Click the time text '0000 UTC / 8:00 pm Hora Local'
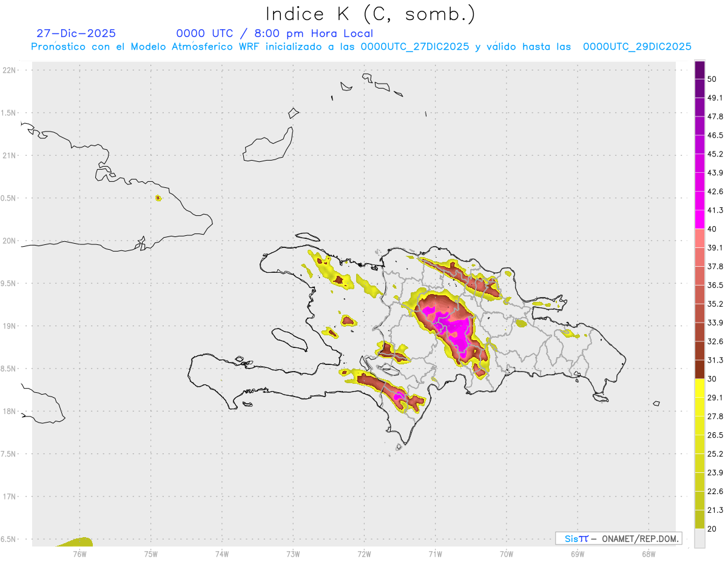 point(275,33)
